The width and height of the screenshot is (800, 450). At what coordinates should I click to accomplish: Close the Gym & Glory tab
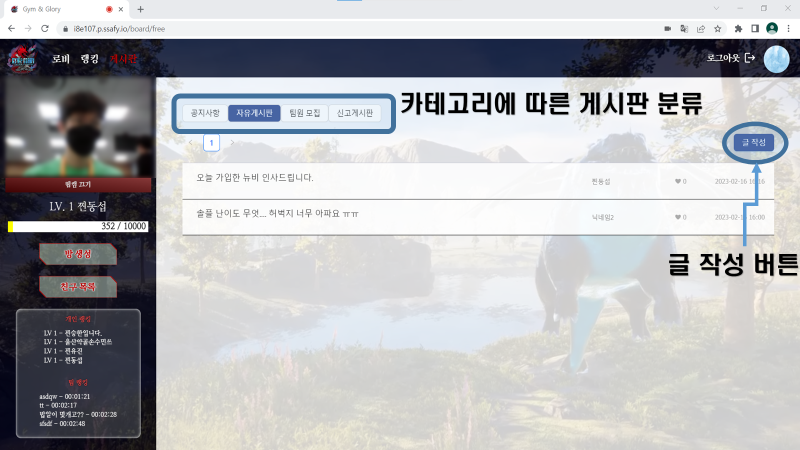click(121, 9)
